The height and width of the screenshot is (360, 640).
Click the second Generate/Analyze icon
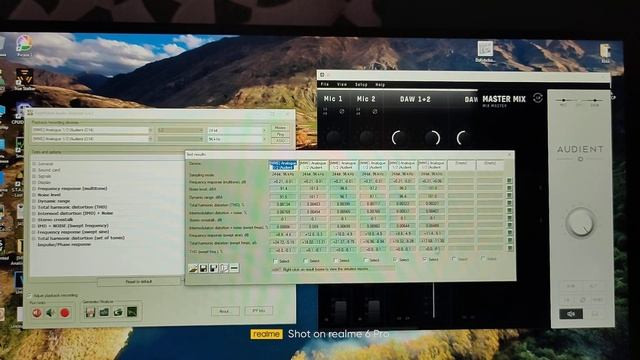[104, 312]
